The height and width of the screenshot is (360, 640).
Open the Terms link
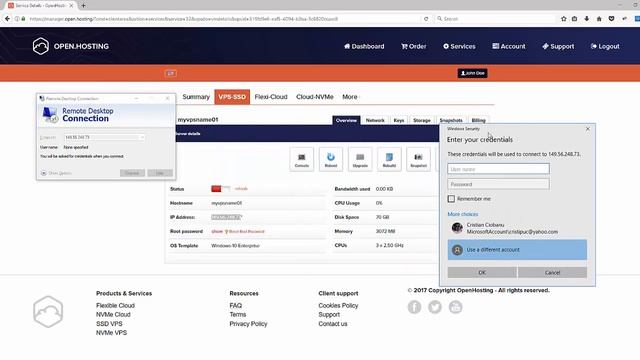tap(238, 314)
